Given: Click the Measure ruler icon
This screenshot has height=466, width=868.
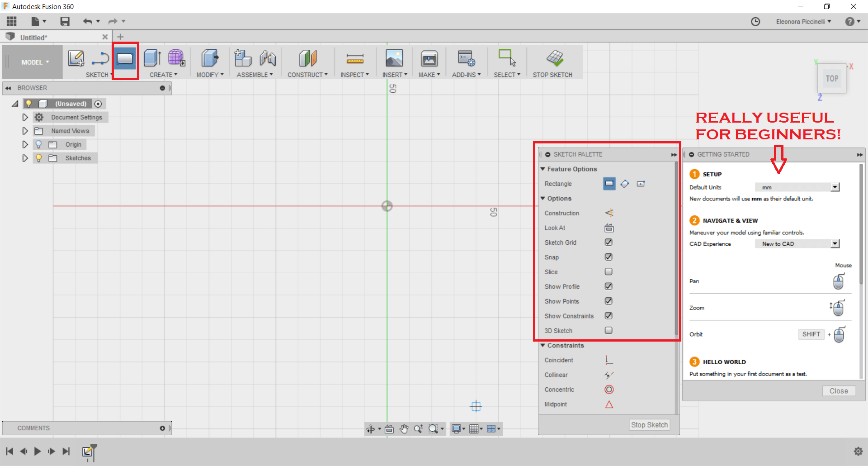Looking at the screenshot, I should [355, 58].
